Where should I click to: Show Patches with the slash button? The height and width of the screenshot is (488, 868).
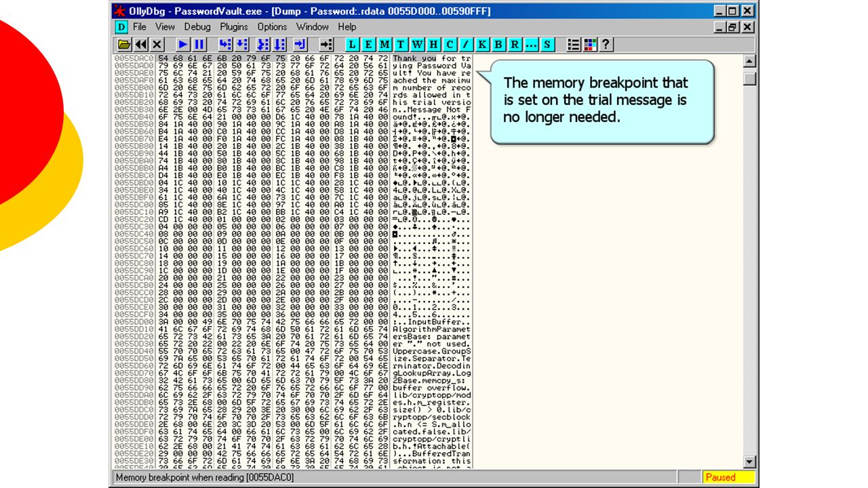(x=466, y=45)
